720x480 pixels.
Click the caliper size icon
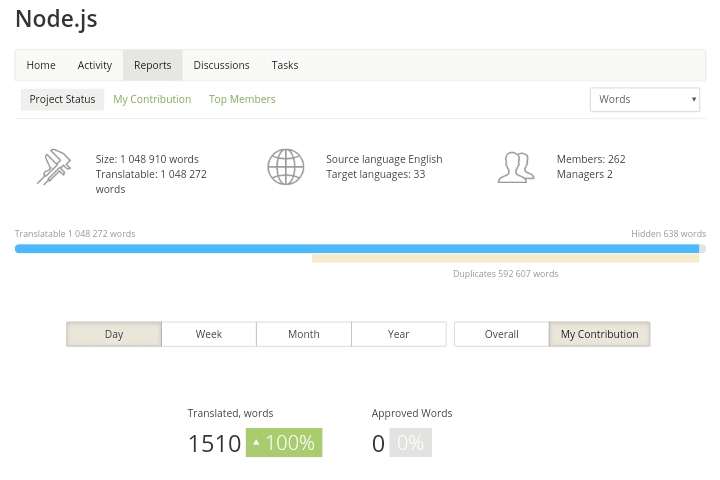[x=54, y=167]
